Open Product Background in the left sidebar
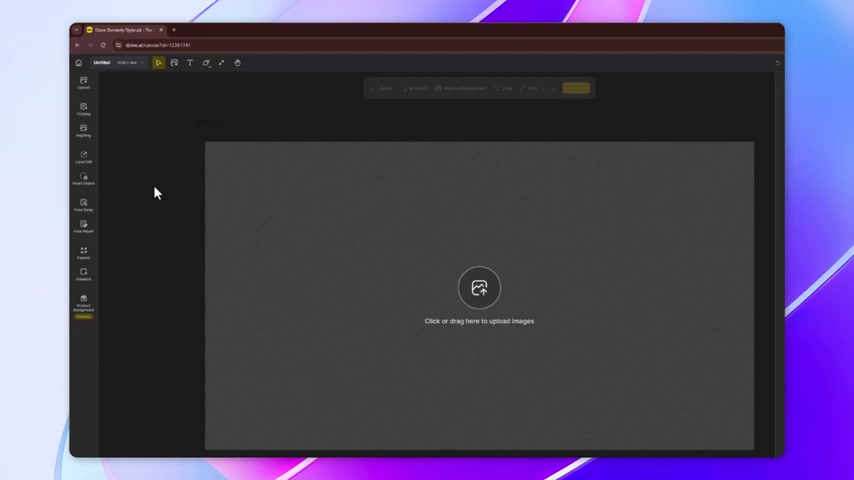Viewport: 854px width, 480px height. point(83,306)
